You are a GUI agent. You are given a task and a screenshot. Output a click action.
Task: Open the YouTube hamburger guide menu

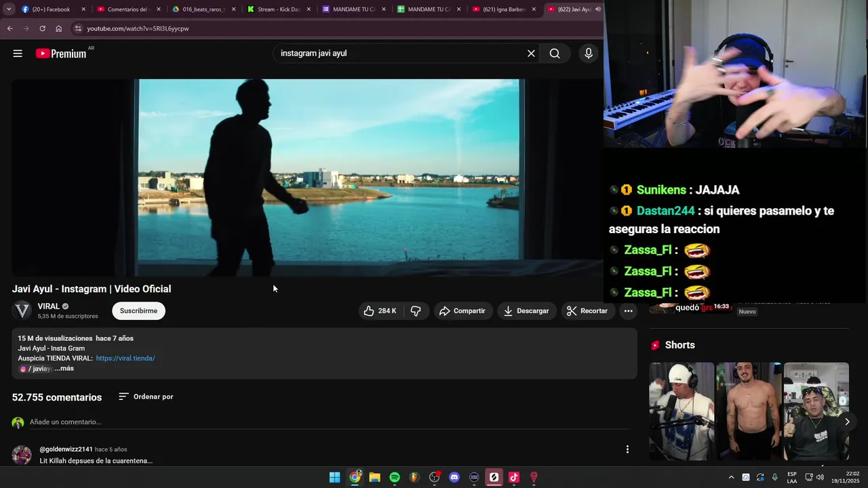pyautogui.click(x=18, y=54)
